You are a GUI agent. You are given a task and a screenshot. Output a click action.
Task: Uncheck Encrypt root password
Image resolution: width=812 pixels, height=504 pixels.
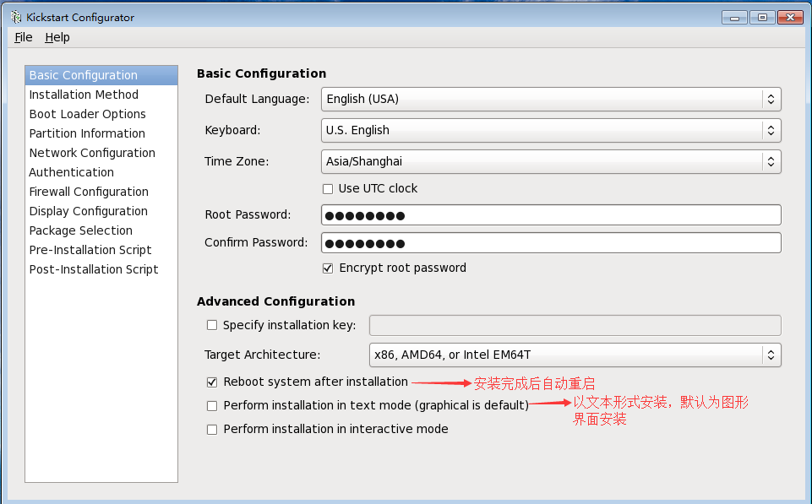click(x=328, y=268)
